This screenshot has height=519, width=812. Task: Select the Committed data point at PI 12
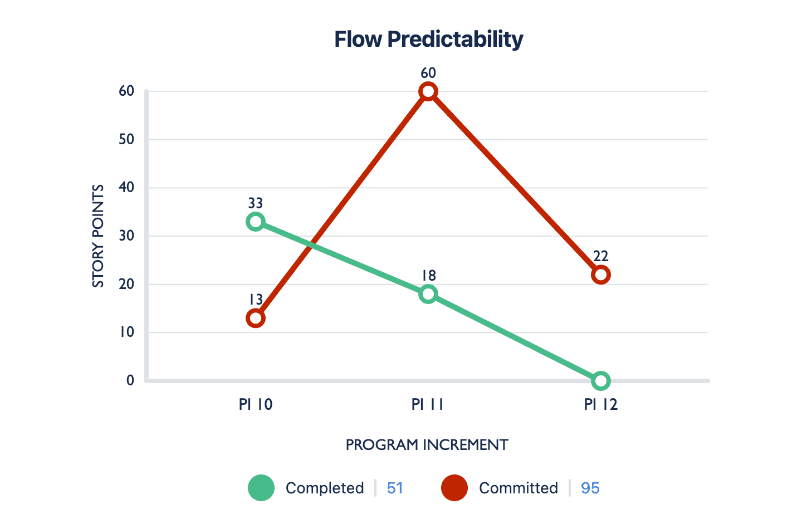pyautogui.click(x=601, y=275)
